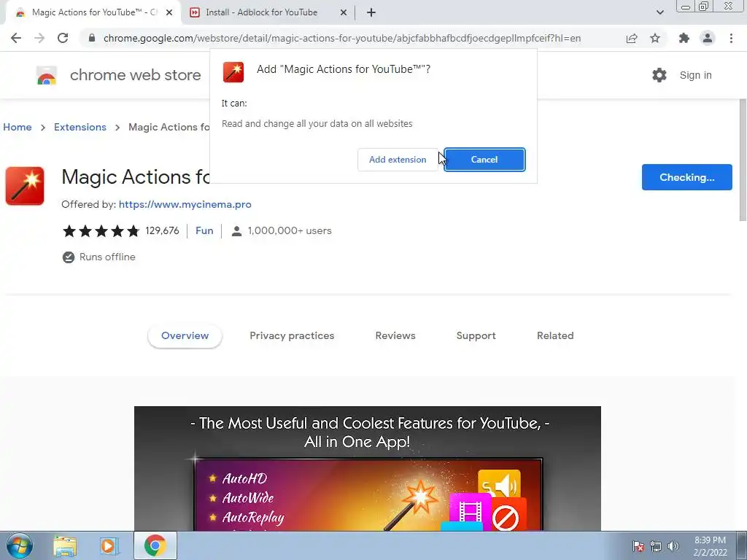Click the extension promo screenshot
Image resolution: width=747 pixels, height=560 pixels.
click(x=368, y=469)
